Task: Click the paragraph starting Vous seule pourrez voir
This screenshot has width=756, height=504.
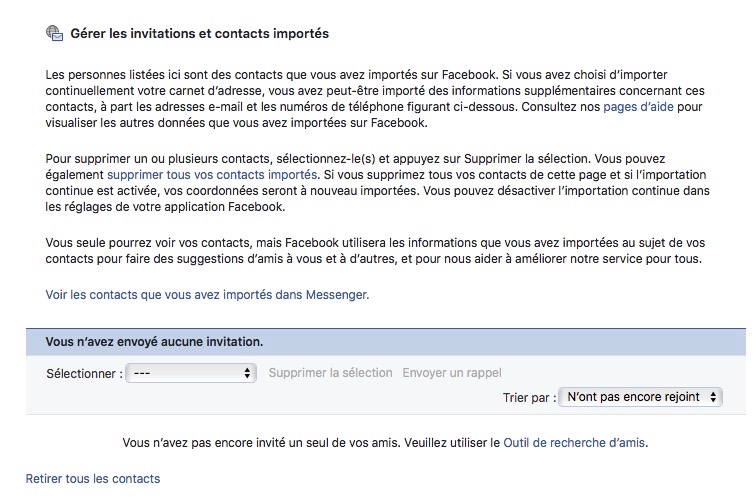Action: pyautogui.click(x=375, y=251)
